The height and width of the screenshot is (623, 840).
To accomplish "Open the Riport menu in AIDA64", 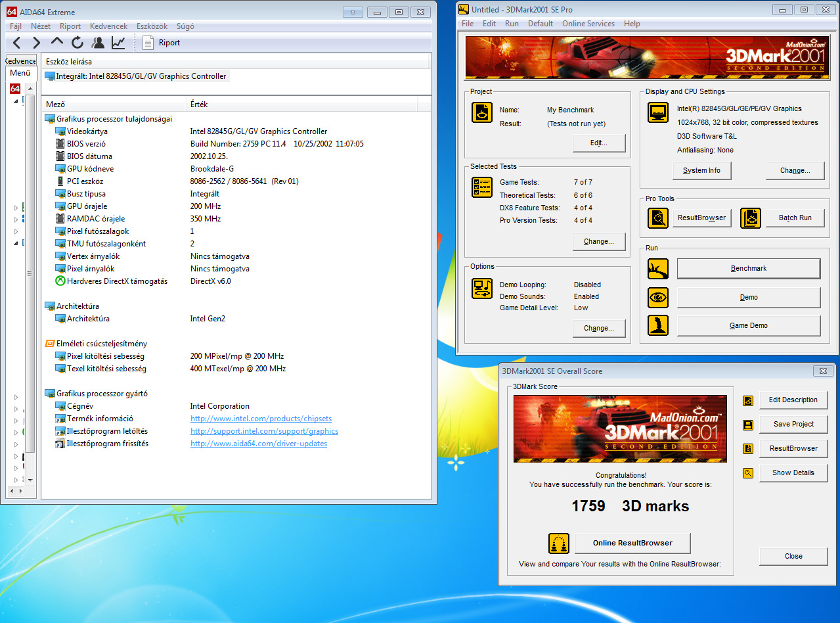I will 70,26.
